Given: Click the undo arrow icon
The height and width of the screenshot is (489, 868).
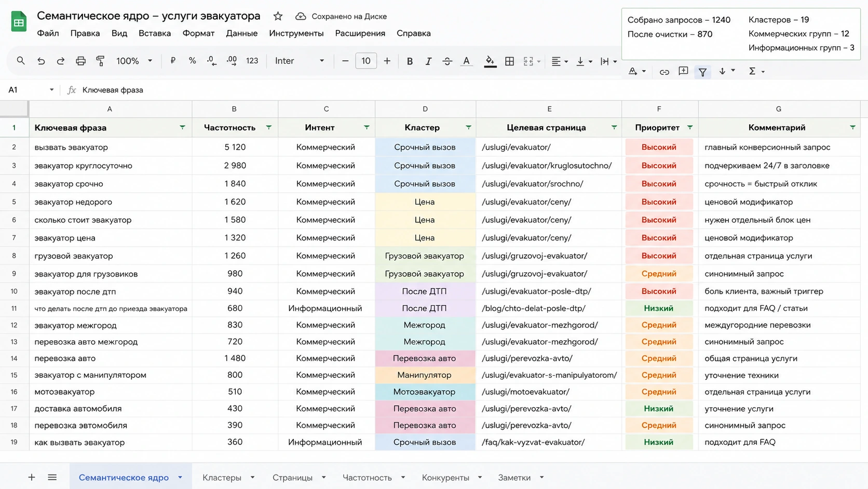Looking at the screenshot, I should click(41, 61).
